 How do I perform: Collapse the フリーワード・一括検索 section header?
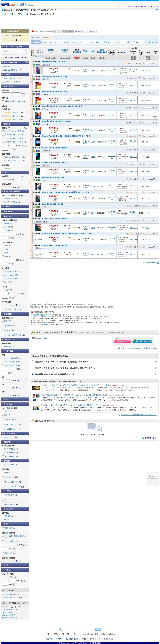(x=15, y=47)
